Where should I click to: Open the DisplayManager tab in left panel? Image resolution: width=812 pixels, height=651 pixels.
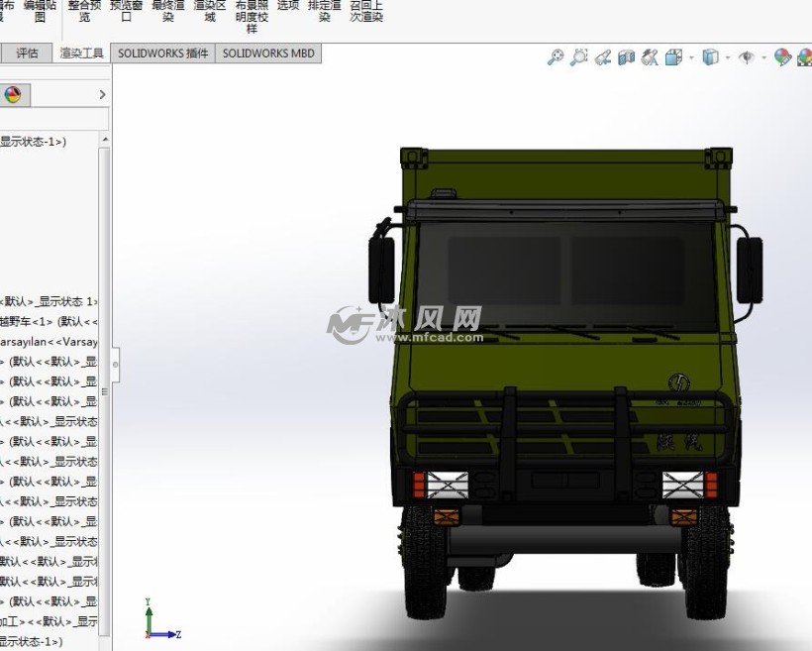pyautogui.click(x=13, y=95)
